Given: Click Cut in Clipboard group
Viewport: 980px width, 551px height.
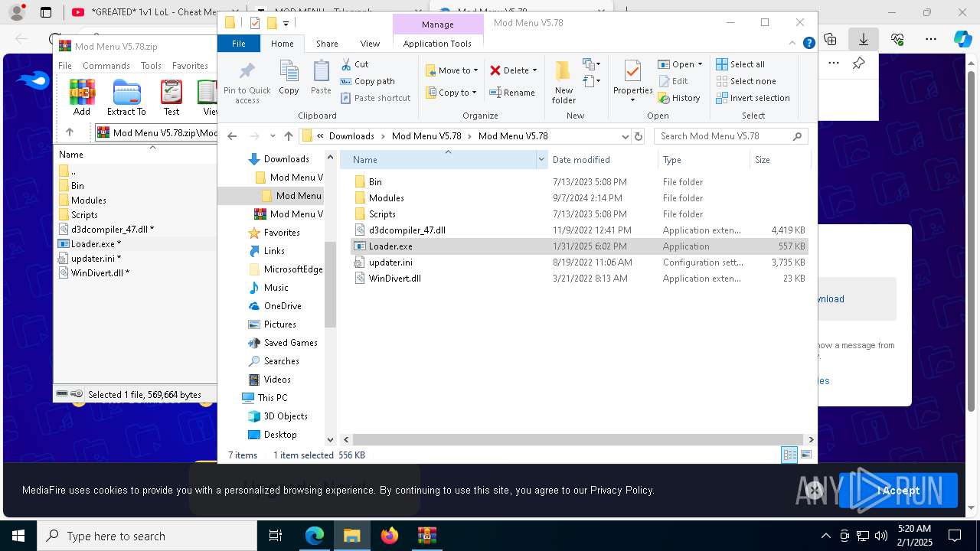Looking at the screenshot, I should (x=354, y=64).
